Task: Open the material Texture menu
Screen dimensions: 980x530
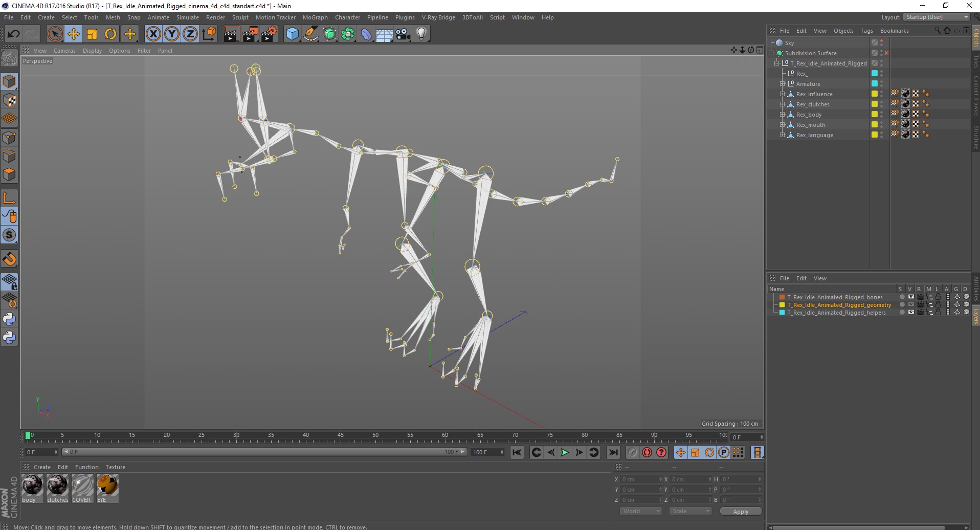Action: [115, 467]
